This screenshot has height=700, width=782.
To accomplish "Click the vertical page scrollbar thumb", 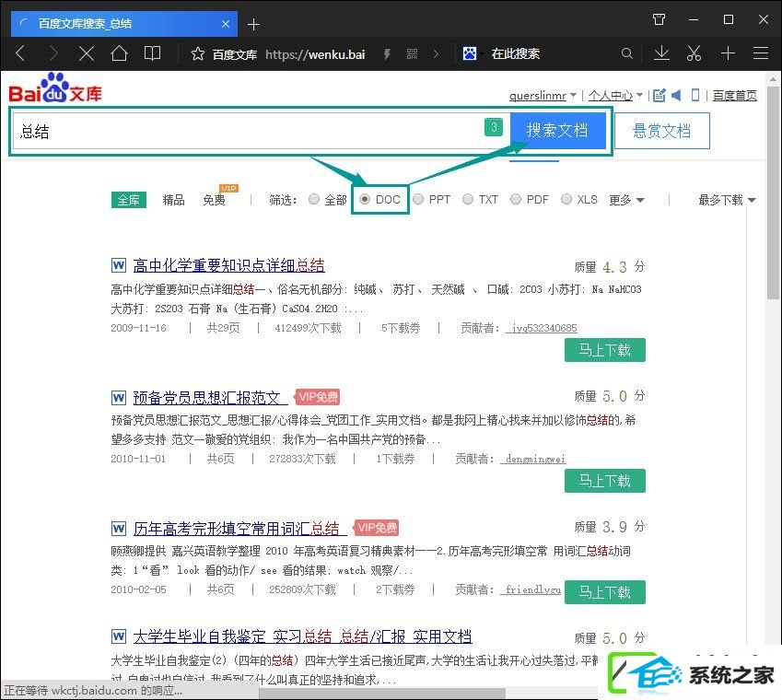I will point(773,192).
